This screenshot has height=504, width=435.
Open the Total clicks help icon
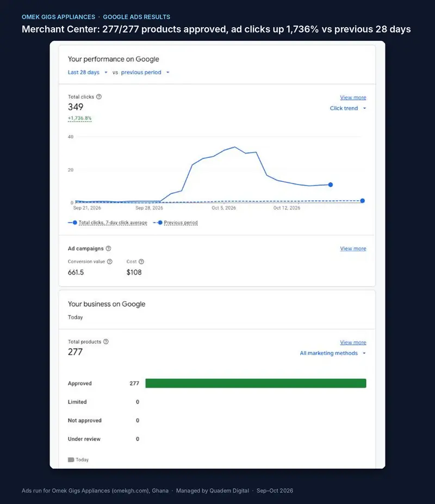(99, 97)
